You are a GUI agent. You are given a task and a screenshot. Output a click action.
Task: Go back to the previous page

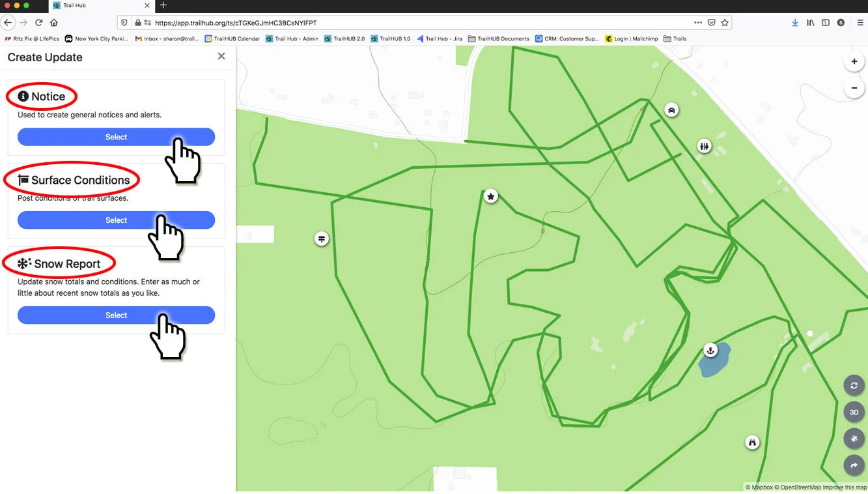click(x=8, y=22)
